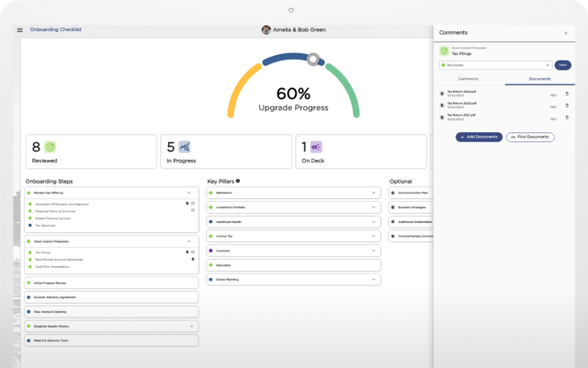This screenshot has width=588, height=368.
Task: Expand Establish Wealth Mission step
Action: point(192,327)
